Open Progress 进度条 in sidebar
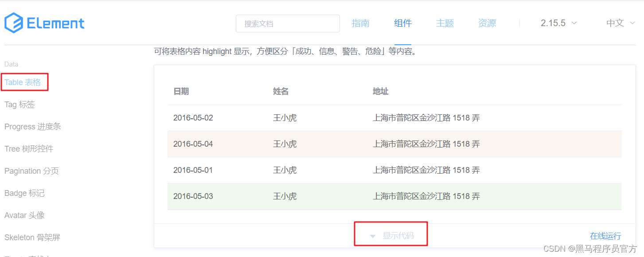Viewport: 644px width, 257px height. coord(33,127)
